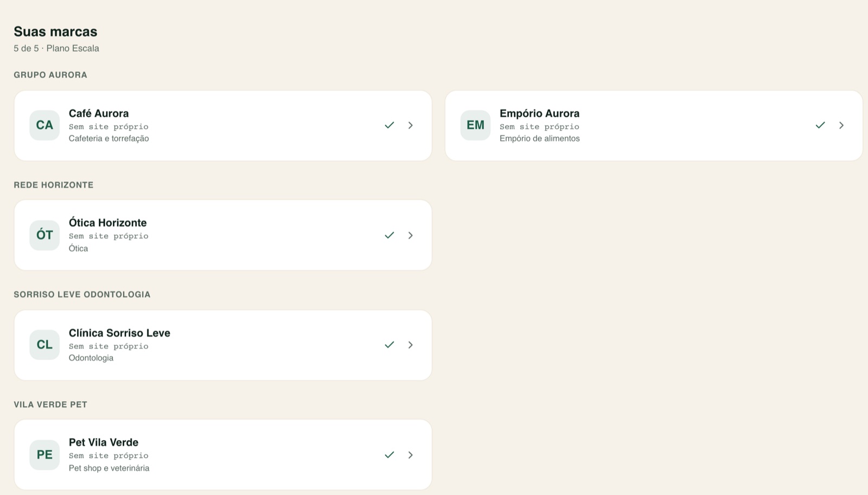Click the EM avatar badge for Empório Aurora
The height and width of the screenshot is (495, 868).
pyautogui.click(x=475, y=125)
